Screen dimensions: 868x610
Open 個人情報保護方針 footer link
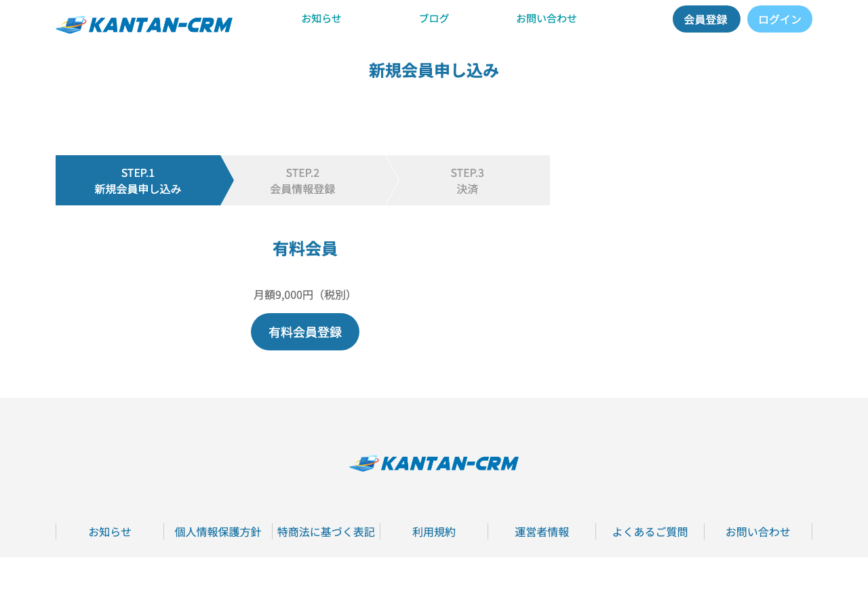coord(218,531)
